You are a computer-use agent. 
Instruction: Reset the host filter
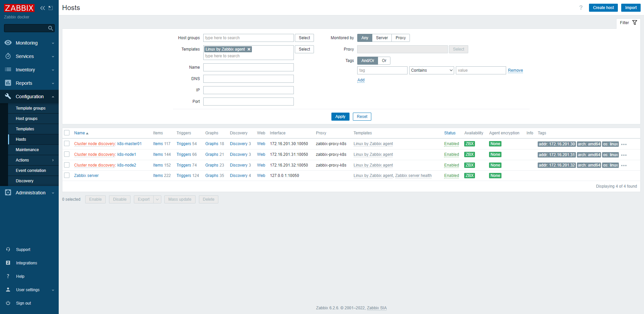tap(362, 117)
